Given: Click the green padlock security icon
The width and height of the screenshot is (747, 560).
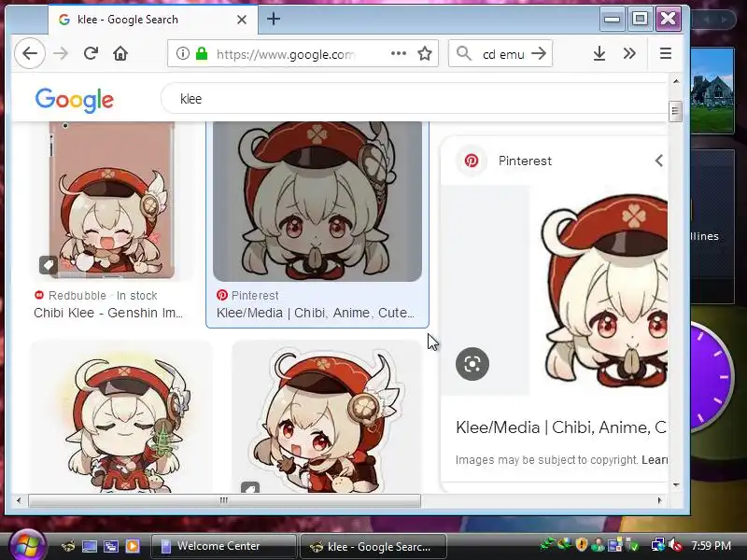Looking at the screenshot, I should 202,53.
